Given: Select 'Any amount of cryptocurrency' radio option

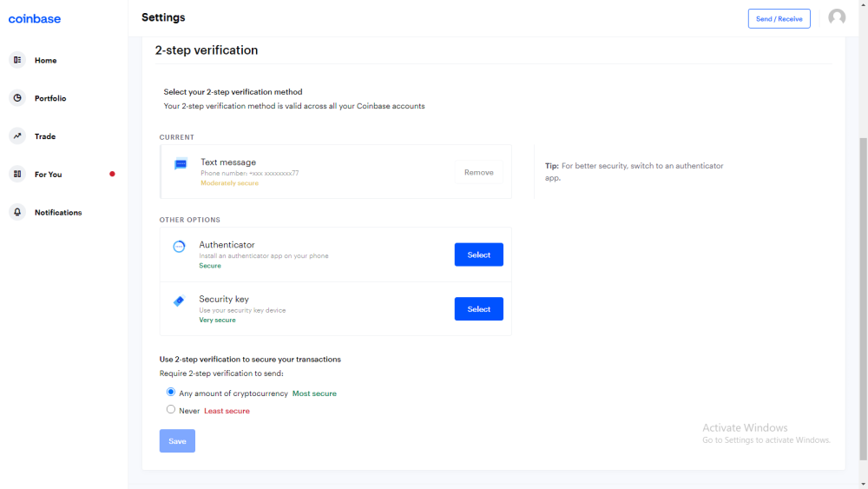Looking at the screenshot, I should (171, 393).
